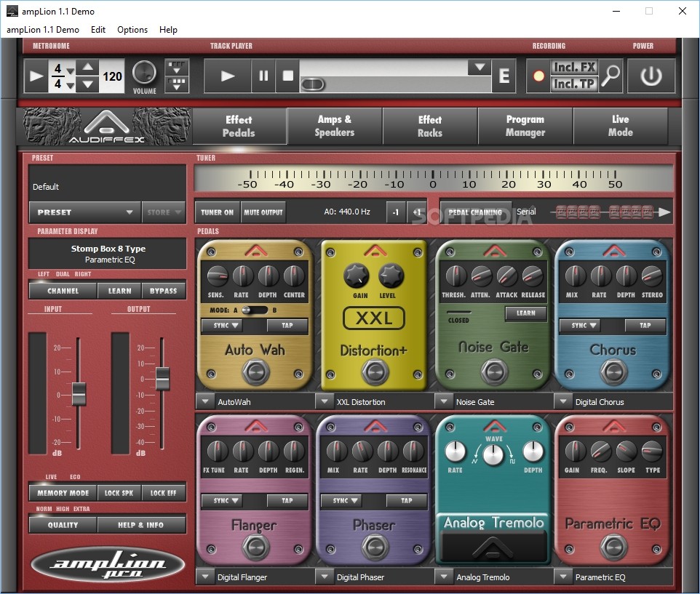700x594 pixels.
Task: Start the metronome play button
Action: click(x=36, y=76)
